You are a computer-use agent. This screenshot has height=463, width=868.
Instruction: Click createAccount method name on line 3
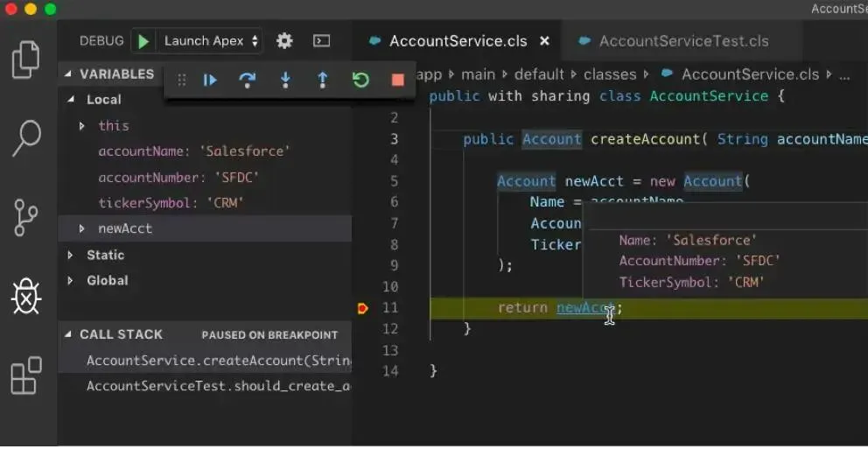[645, 139]
